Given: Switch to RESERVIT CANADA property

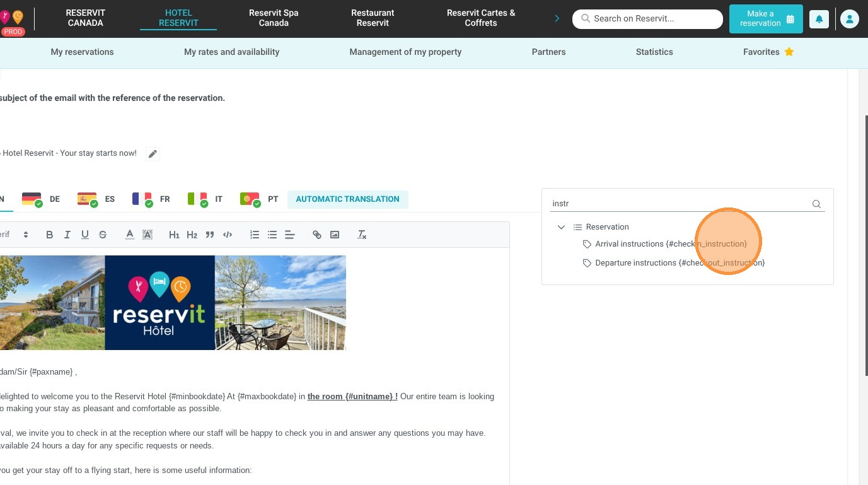Looking at the screenshot, I should pos(86,18).
